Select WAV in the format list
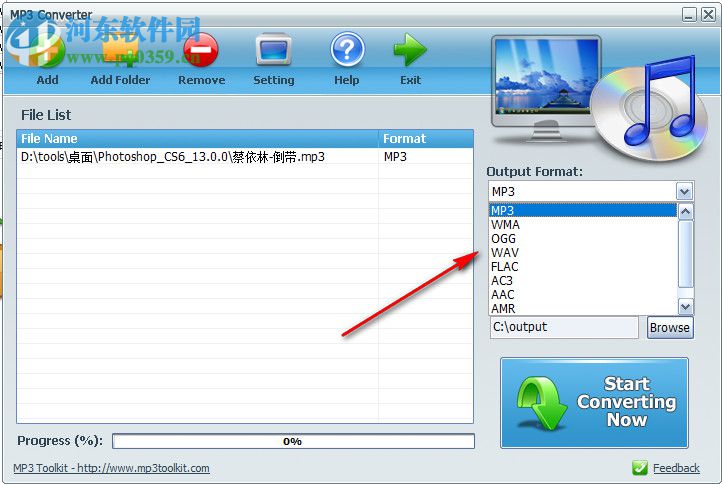This screenshot has width=722, height=484. 582,253
